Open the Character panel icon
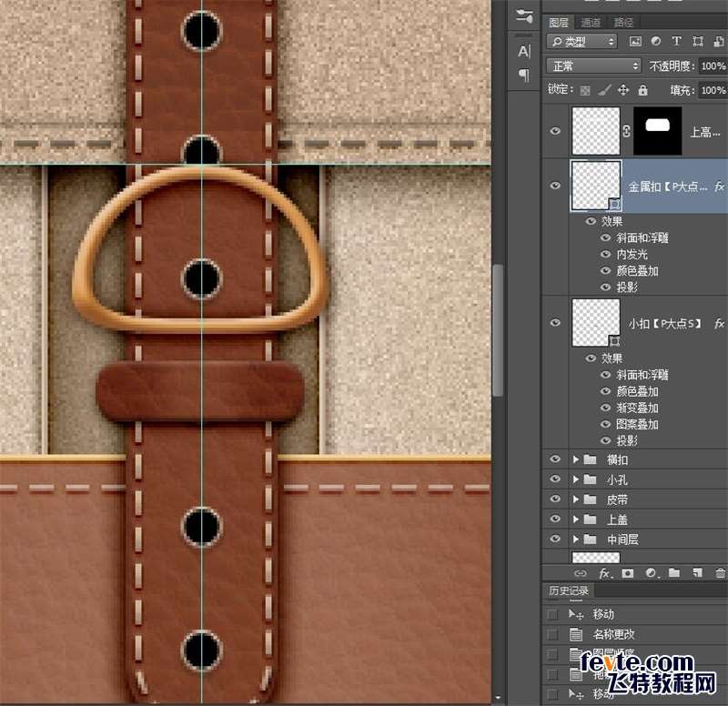Viewport: 728px width, 706px height. (524, 51)
